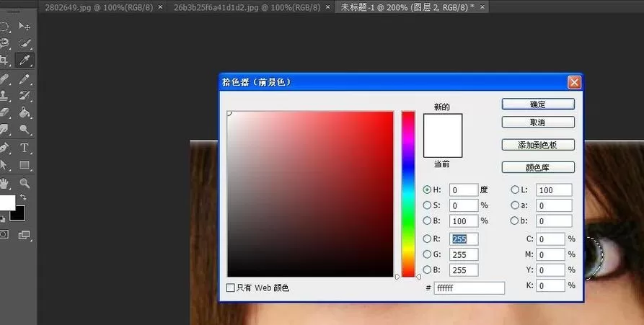This screenshot has height=325, width=644.
Task: Select the Quick Selection tool
Action: pyautogui.click(x=25, y=43)
